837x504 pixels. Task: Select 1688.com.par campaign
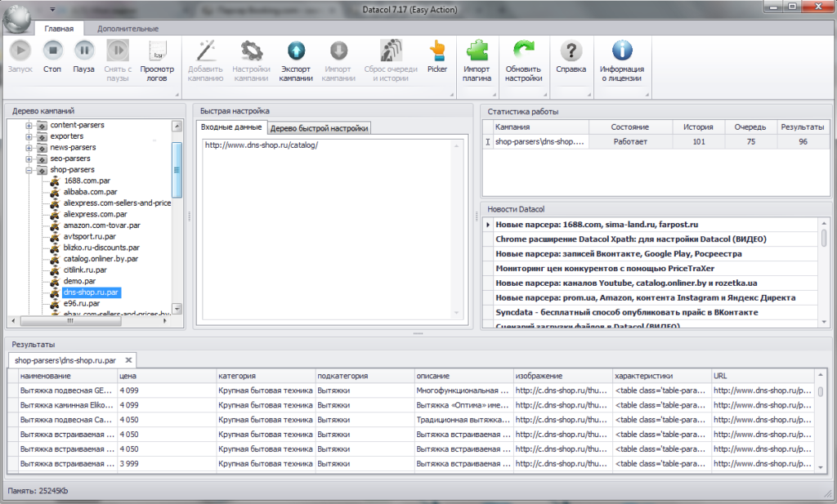click(x=87, y=181)
